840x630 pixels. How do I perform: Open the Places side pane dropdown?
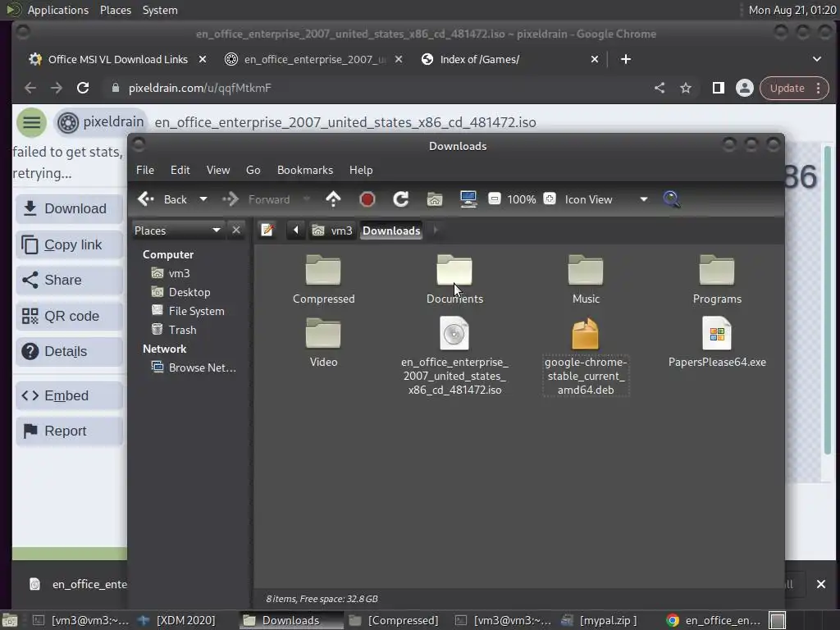[x=177, y=231]
